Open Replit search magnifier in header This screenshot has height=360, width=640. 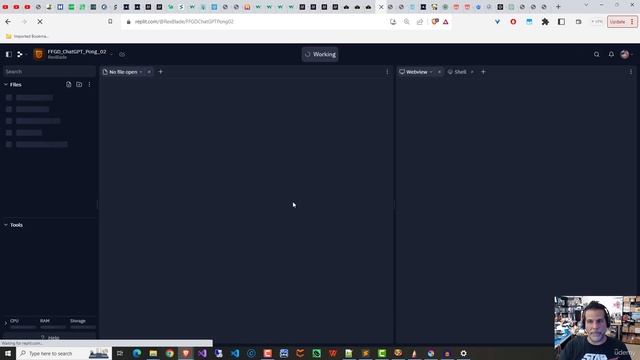597,54
